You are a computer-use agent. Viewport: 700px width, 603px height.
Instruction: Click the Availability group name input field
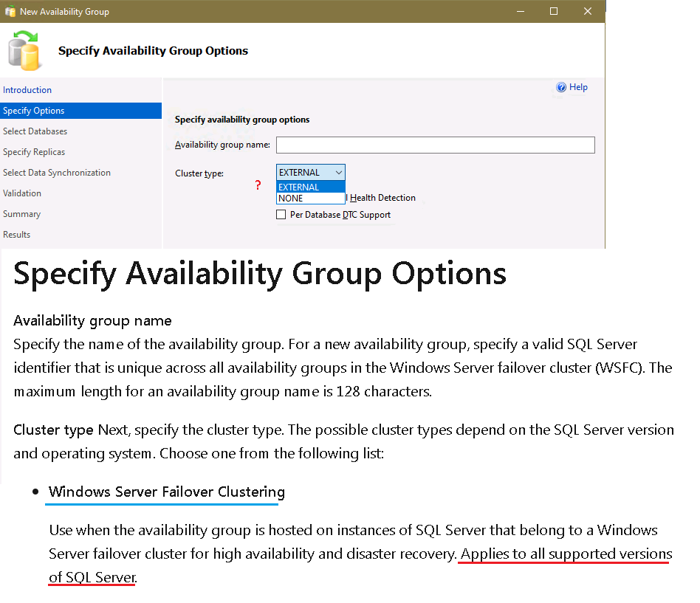(435, 145)
